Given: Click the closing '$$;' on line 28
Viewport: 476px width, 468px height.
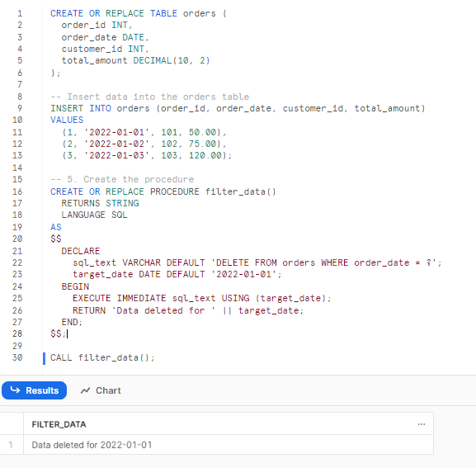Looking at the screenshot, I should click(x=58, y=333).
